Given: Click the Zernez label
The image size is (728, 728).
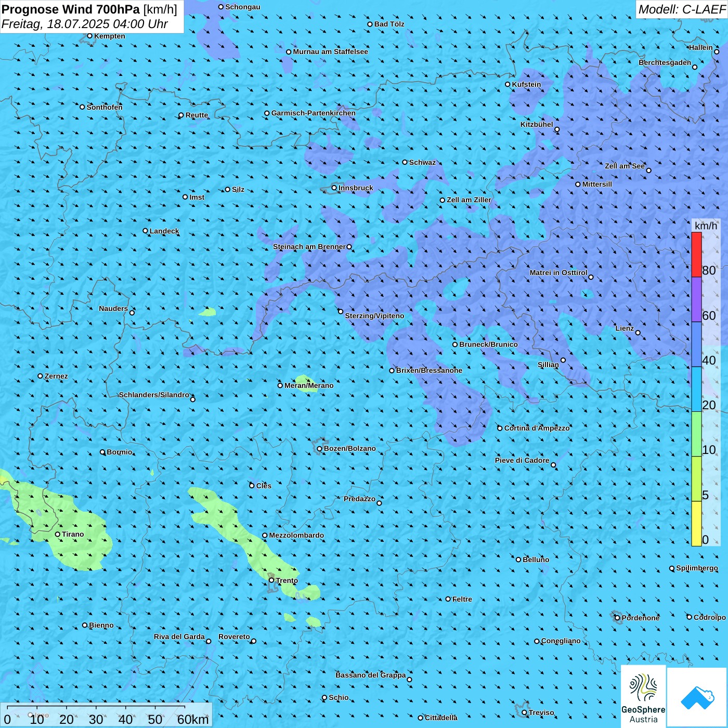Looking at the screenshot, I should [x=56, y=376].
